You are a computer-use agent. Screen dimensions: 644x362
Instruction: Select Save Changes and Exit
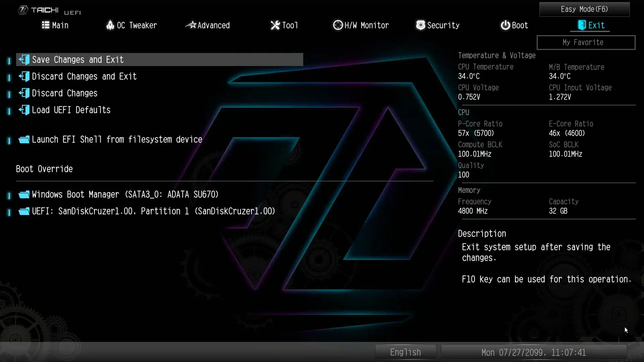[x=160, y=60]
